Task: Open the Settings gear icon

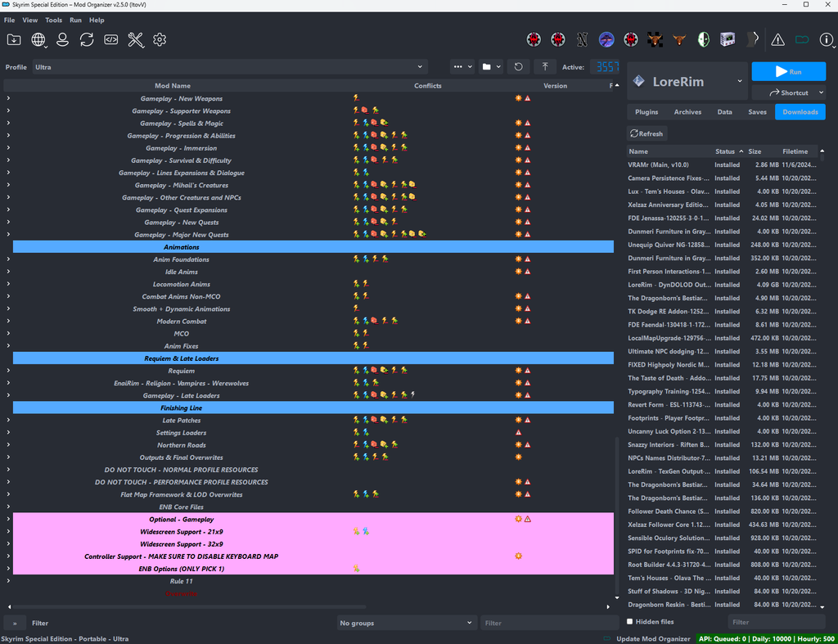Action: click(x=160, y=39)
